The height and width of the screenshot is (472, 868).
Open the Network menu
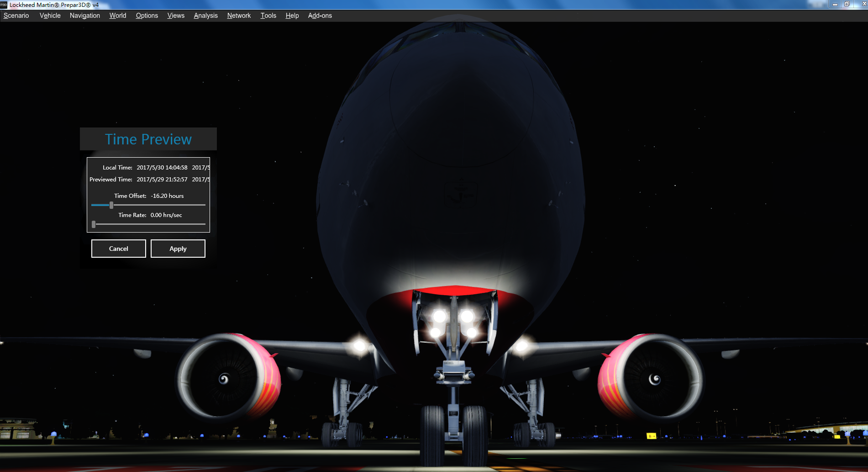(x=239, y=16)
